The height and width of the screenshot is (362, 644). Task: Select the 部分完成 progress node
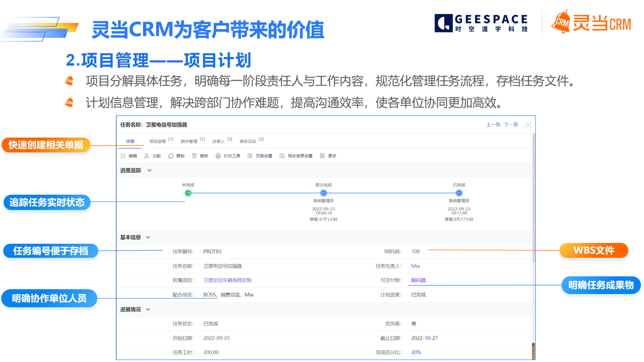324,193
